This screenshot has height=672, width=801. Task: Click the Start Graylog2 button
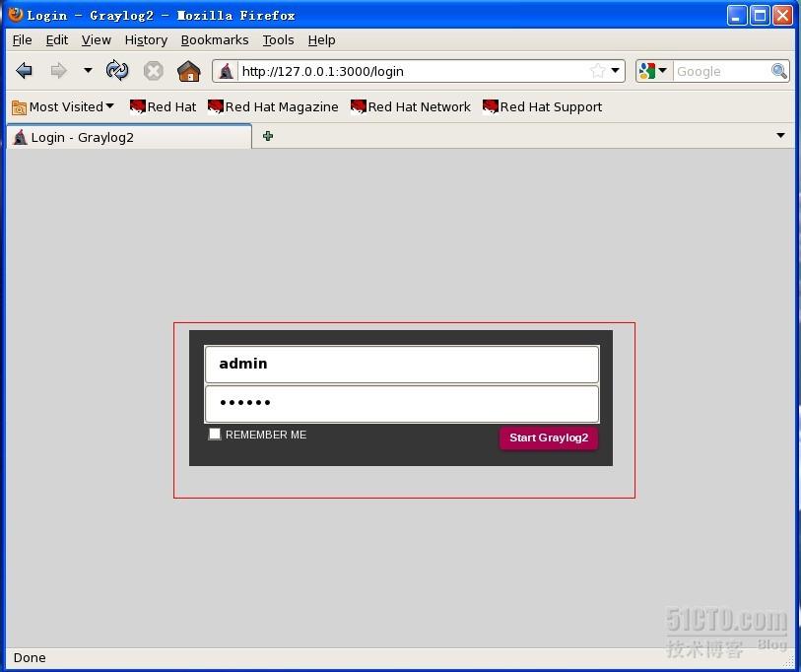click(x=549, y=437)
